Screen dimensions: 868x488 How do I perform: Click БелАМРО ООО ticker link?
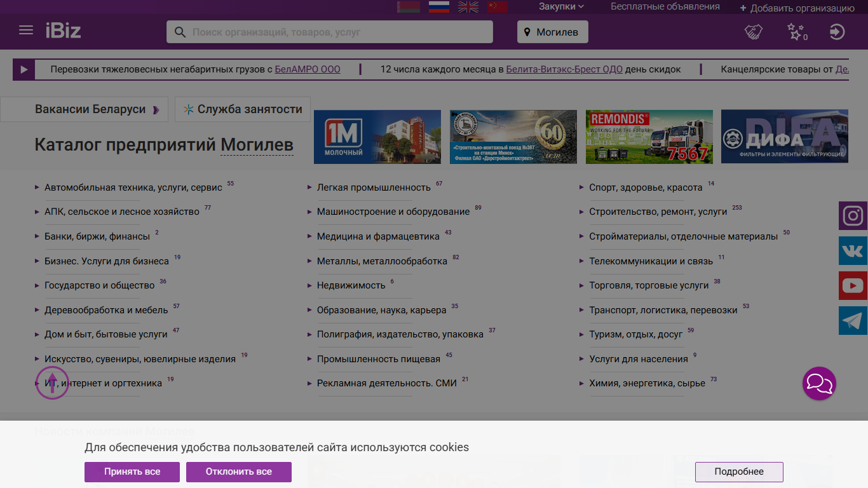click(308, 69)
